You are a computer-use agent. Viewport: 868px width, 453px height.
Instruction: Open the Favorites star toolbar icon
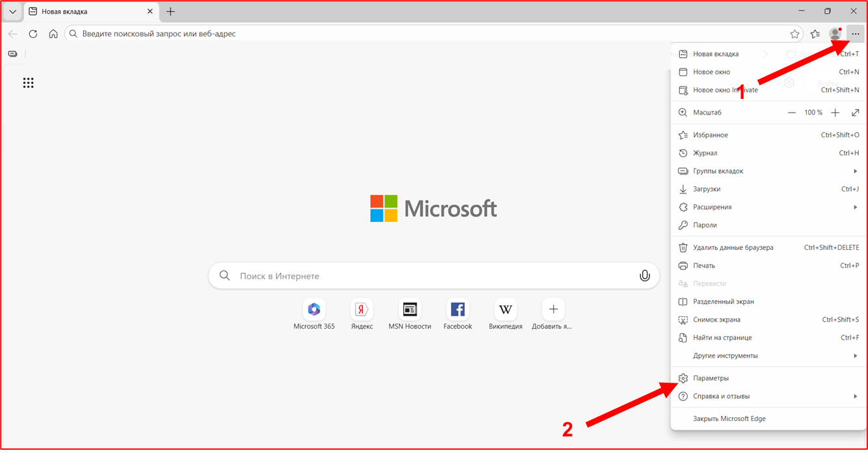[815, 34]
